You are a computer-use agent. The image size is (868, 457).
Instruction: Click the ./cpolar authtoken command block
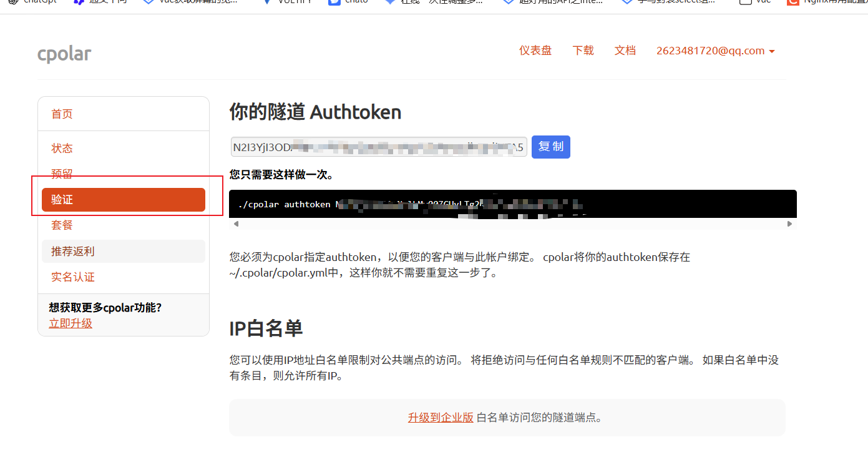pos(513,204)
